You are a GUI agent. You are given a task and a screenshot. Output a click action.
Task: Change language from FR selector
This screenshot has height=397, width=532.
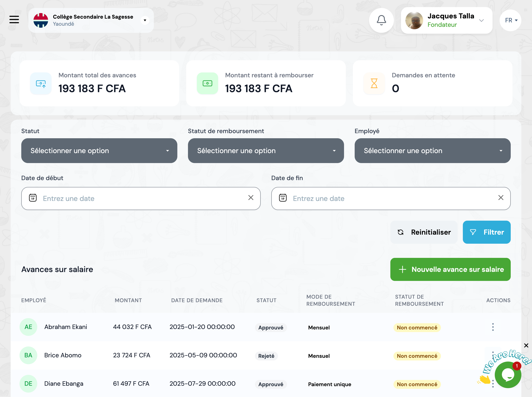pos(510,20)
